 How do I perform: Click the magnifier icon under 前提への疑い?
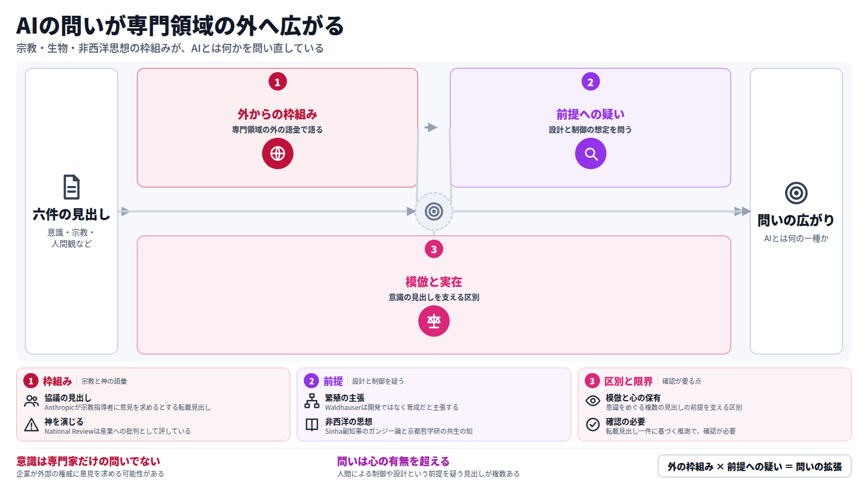591,153
